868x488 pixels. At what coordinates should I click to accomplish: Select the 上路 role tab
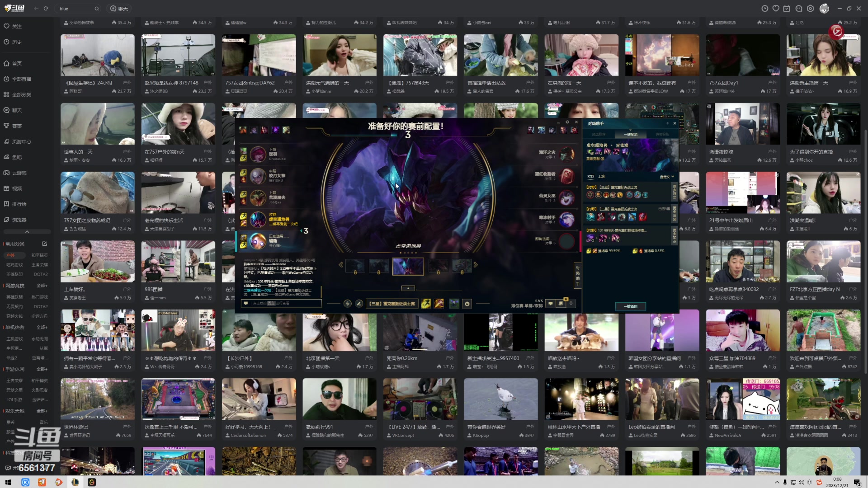pyautogui.click(x=601, y=177)
